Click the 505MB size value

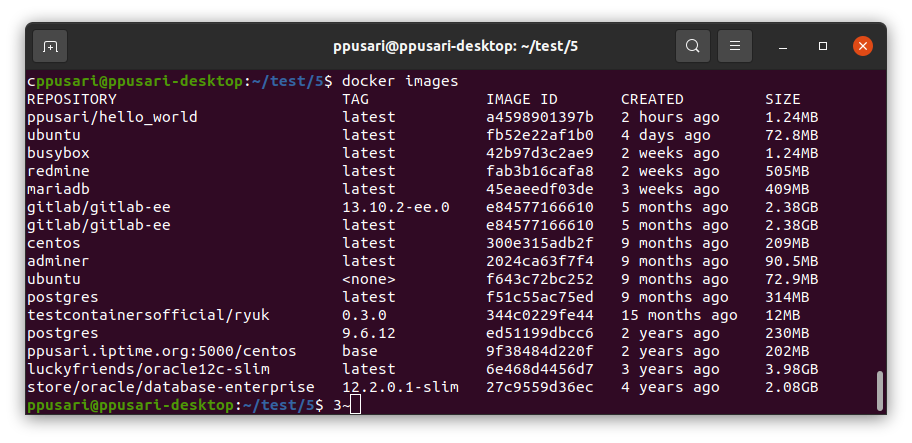pos(787,172)
